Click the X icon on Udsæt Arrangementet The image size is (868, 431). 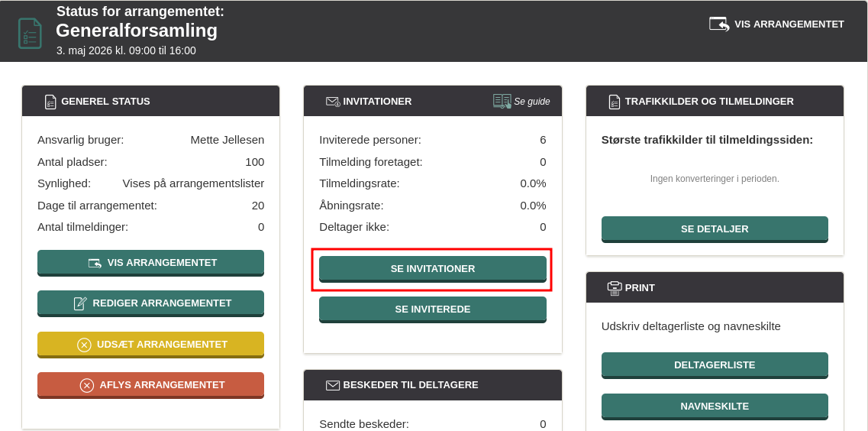84,345
